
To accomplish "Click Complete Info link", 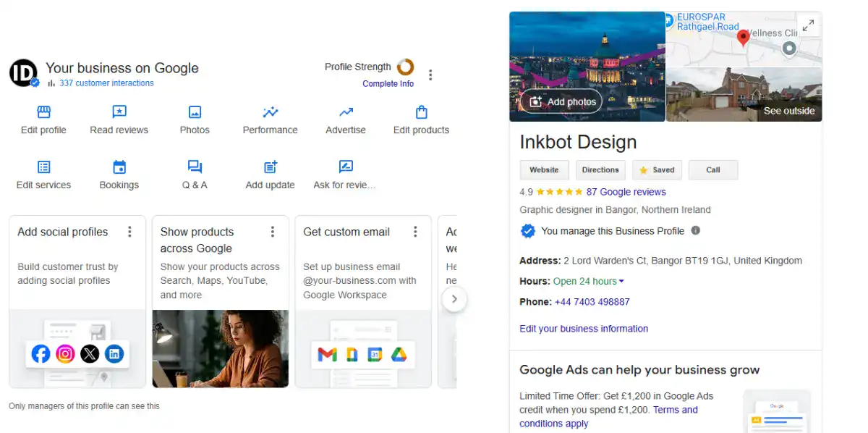I will (388, 84).
